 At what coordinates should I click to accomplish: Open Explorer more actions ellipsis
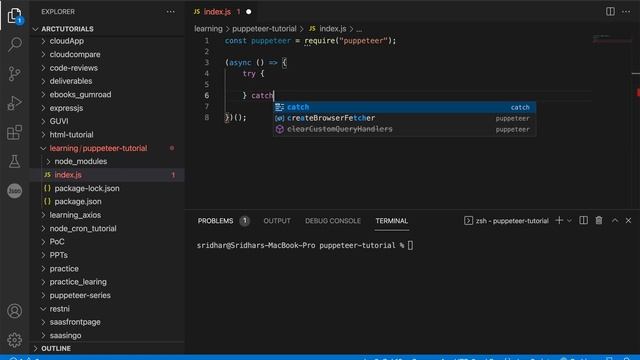[x=171, y=12]
